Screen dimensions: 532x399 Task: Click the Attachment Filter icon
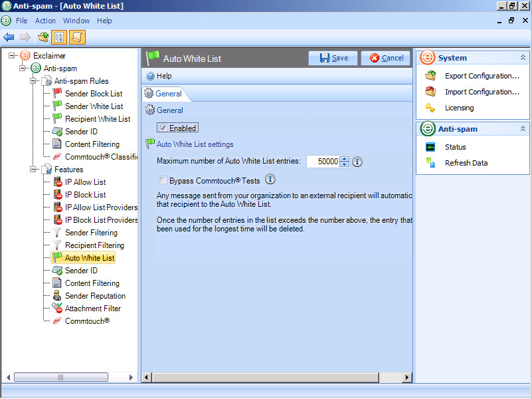coord(57,308)
